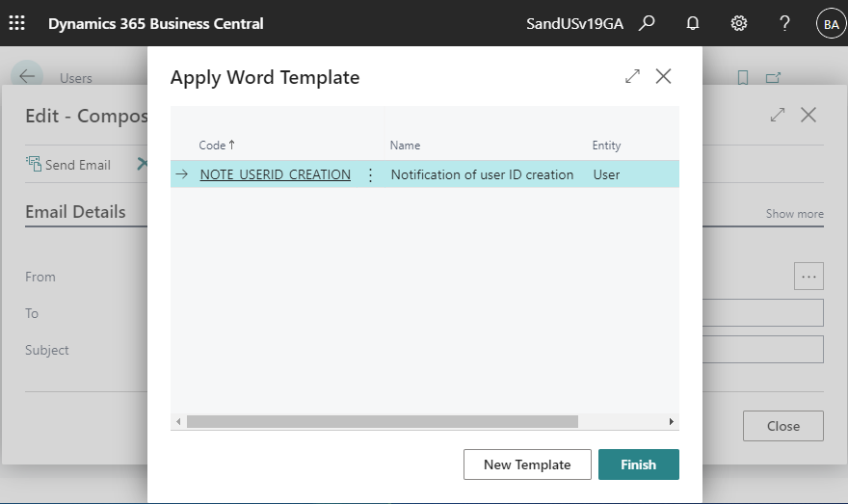Click the horizontal scrollbar thumb
This screenshot has width=848, height=504.
[x=383, y=421]
